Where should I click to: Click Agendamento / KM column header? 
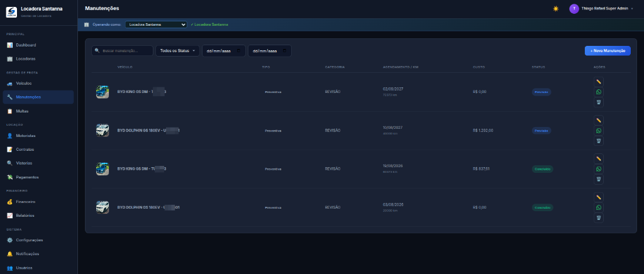pos(401,67)
